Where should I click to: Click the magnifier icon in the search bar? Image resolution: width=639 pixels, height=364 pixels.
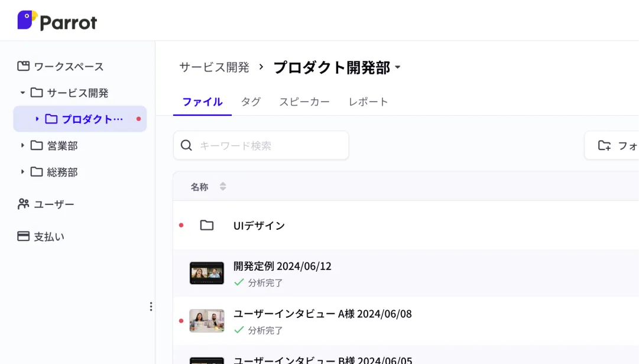(186, 145)
